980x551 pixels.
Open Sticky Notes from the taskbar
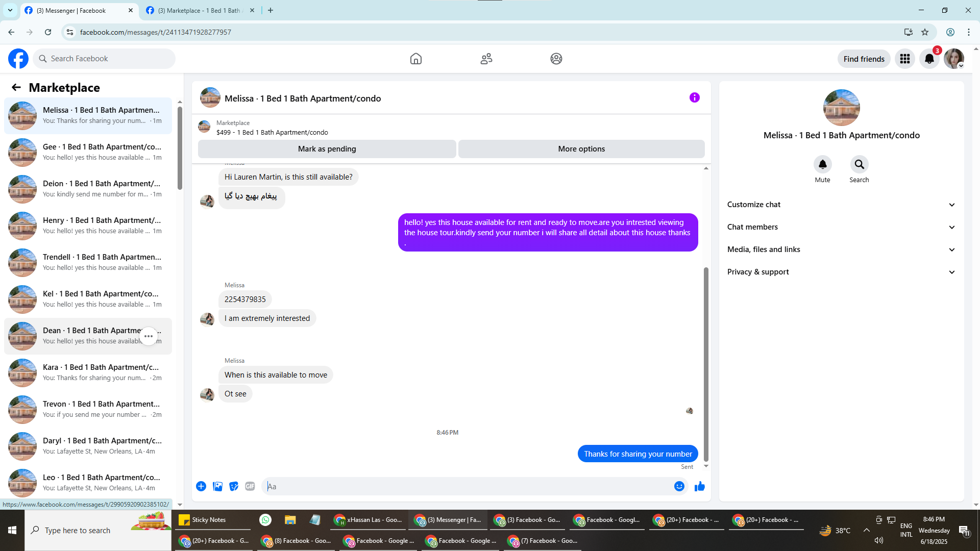click(x=213, y=520)
